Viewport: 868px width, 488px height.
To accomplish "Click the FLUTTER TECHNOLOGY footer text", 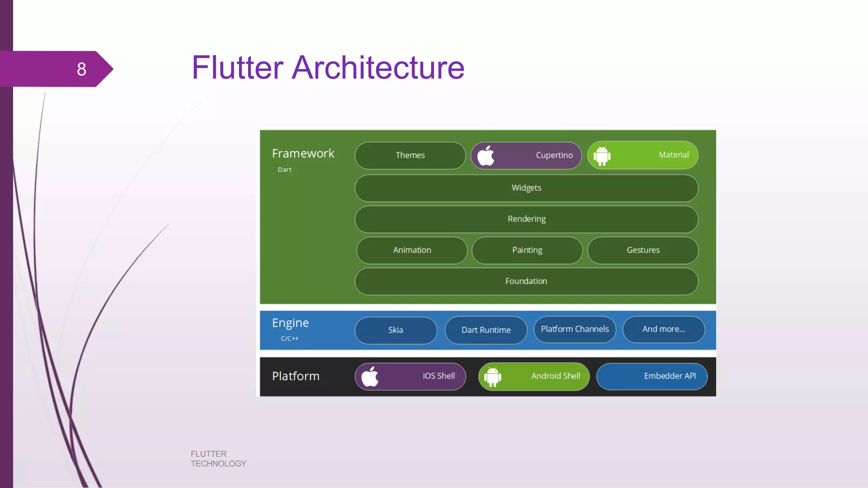I will tap(218, 459).
